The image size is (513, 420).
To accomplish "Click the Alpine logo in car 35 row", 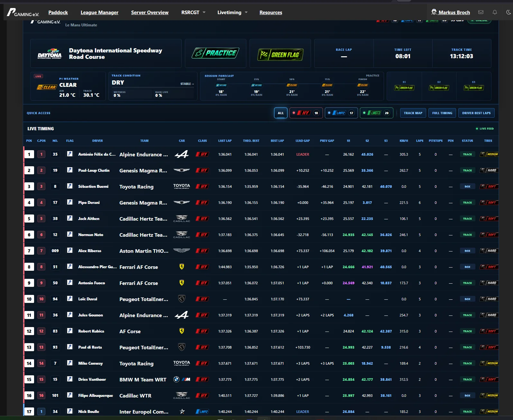I will pos(182,154).
